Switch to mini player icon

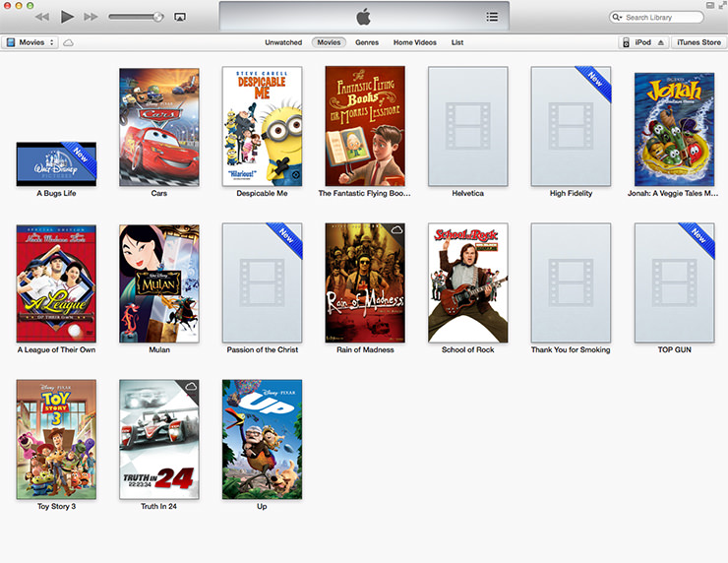pyautogui.click(x=710, y=6)
